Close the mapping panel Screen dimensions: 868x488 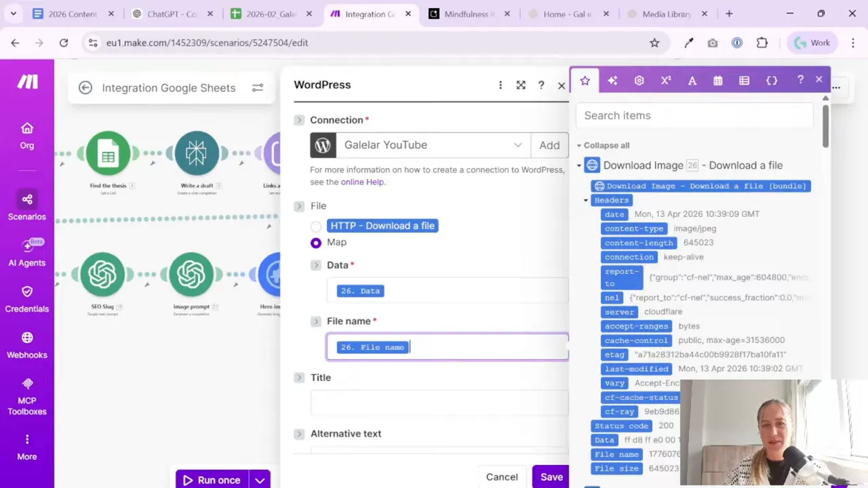tap(819, 79)
